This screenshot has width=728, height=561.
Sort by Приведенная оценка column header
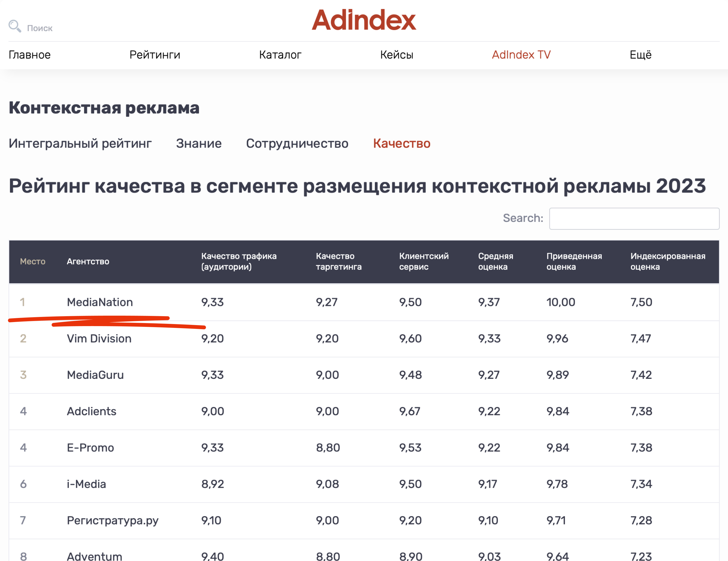pos(574,261)
